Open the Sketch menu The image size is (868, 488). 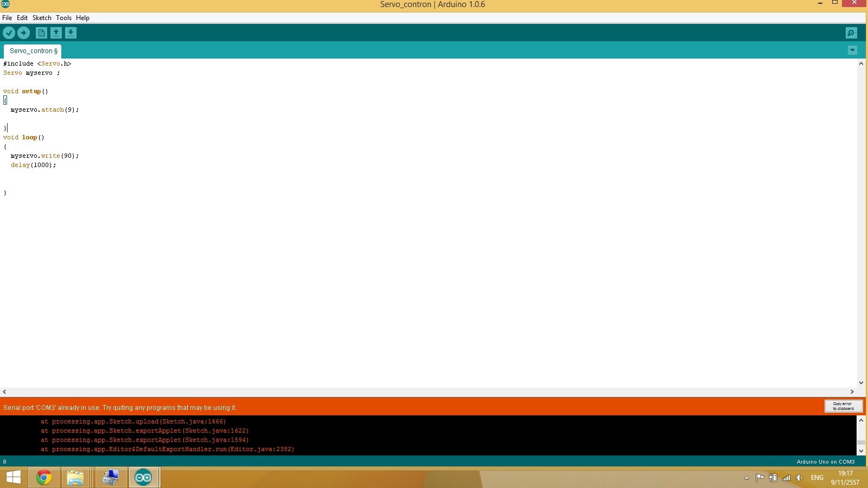coord(42,18)
